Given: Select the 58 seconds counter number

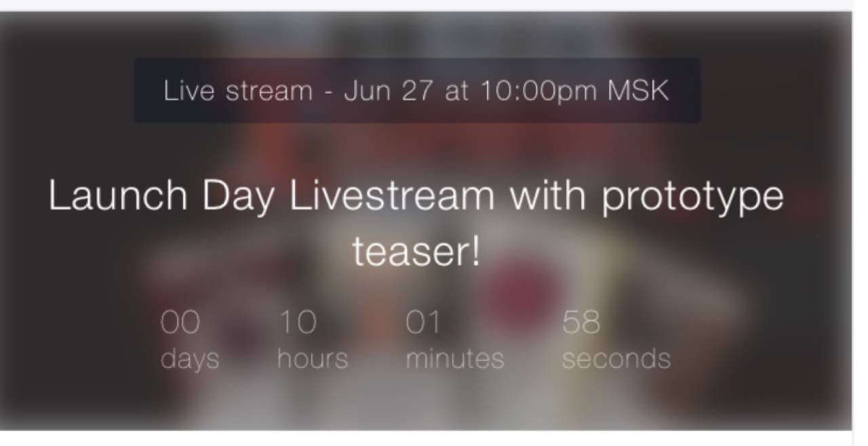Looking at the screenshot, I should (581, 323).
